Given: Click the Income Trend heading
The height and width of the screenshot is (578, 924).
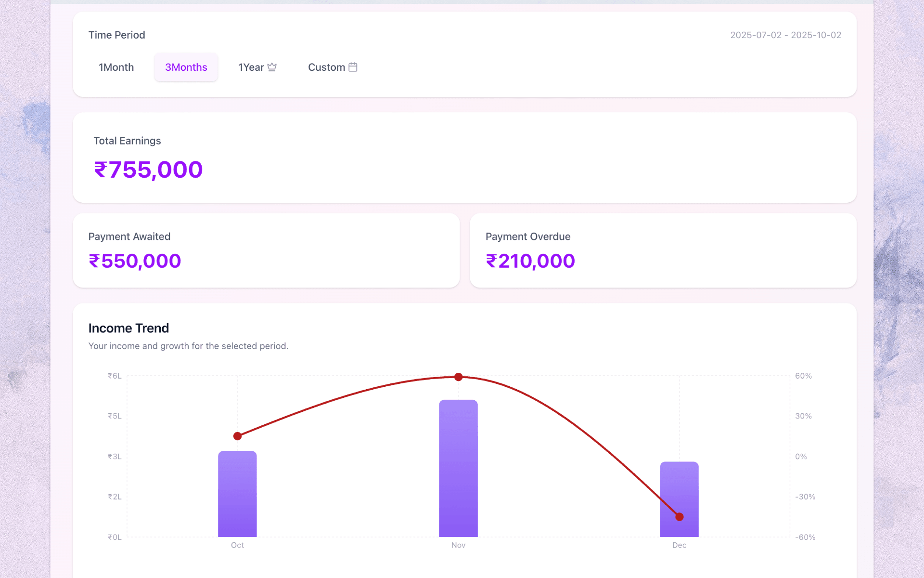Looking at the screenshot, I should pos(128,328).
